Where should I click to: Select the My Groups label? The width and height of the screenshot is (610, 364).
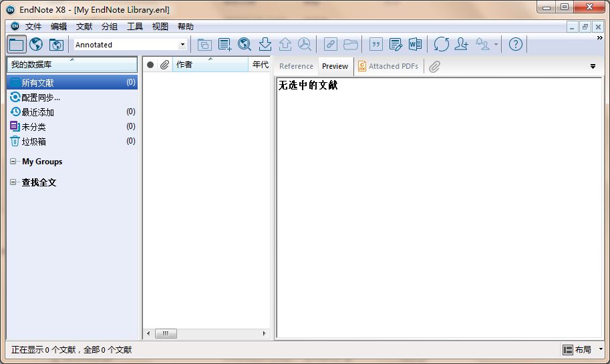point(42,162)
